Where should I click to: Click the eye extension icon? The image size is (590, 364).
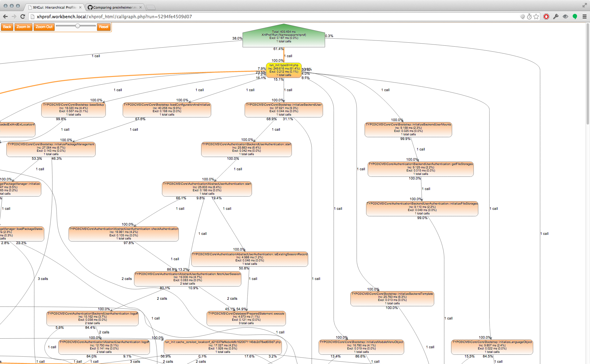click(x=565, y=17)
